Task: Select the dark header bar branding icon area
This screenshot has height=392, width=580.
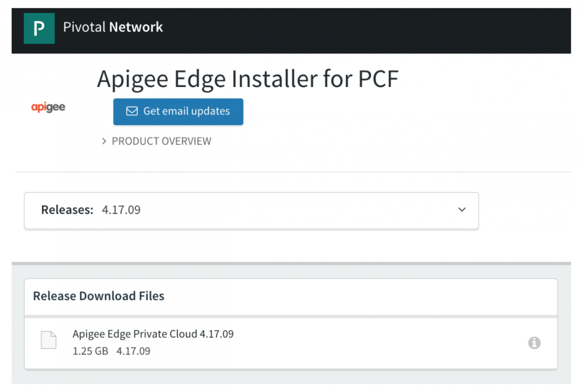Action: coord(39,28)
